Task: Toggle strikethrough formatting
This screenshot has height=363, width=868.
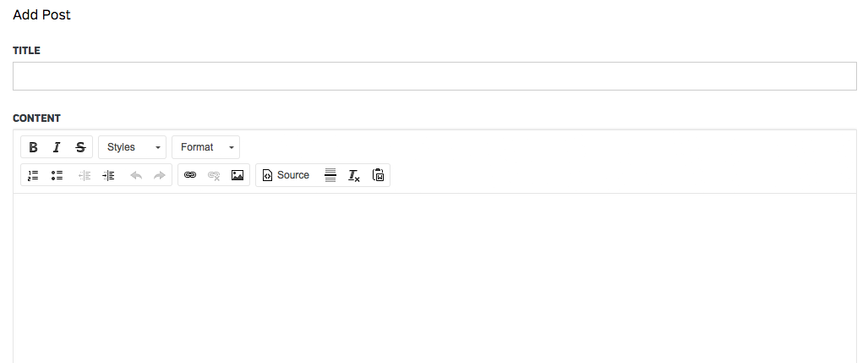Action: coord(80,147)
